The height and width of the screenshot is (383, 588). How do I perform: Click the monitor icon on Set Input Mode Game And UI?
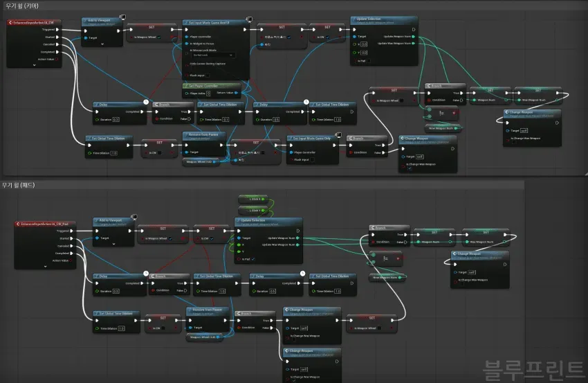tap(249, 19)
